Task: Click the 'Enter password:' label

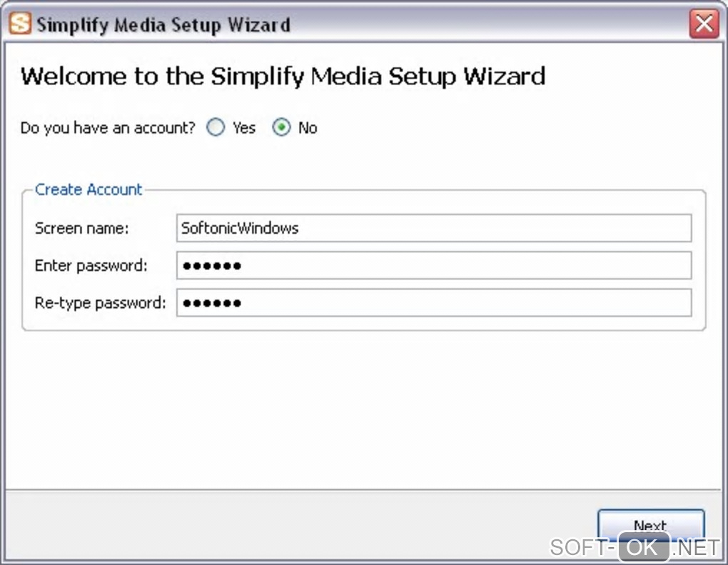Action: tap(91, 266)
